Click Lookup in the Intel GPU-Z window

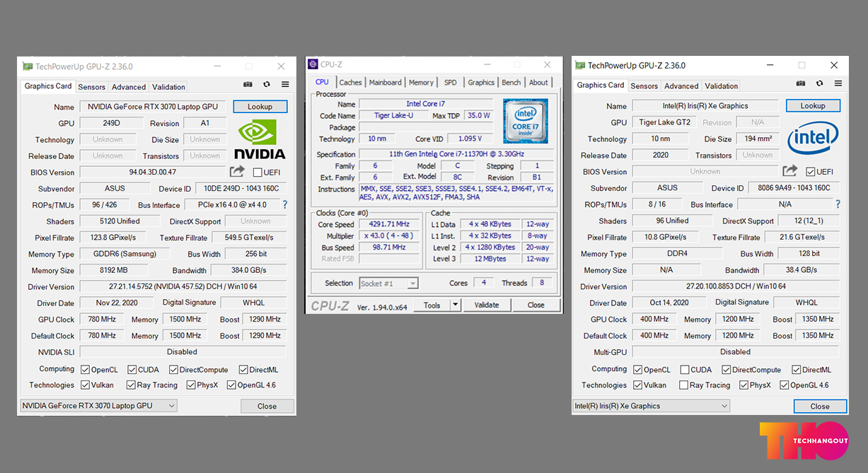pyautogui.click(x=813, y=106)
